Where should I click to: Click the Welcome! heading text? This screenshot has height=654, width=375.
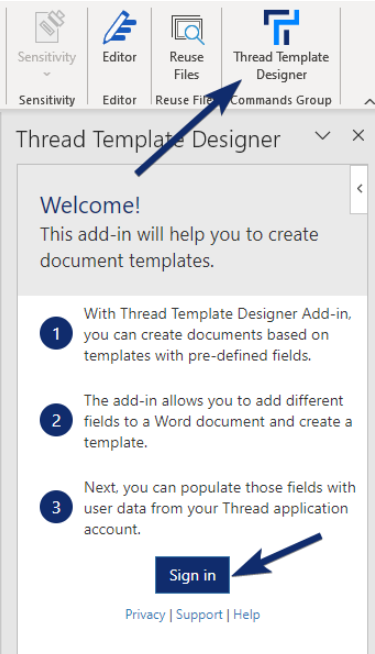tap(90, 205)
